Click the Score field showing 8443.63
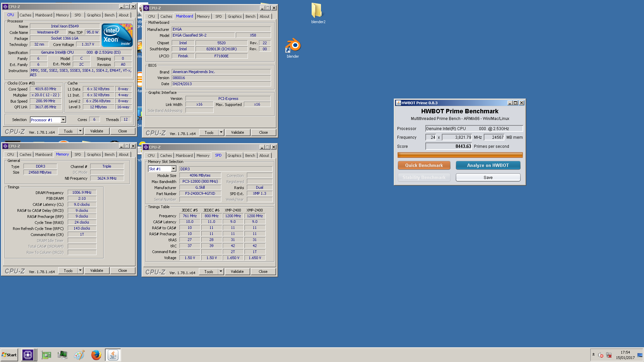The image size is (644, 362). click(448, 146)
